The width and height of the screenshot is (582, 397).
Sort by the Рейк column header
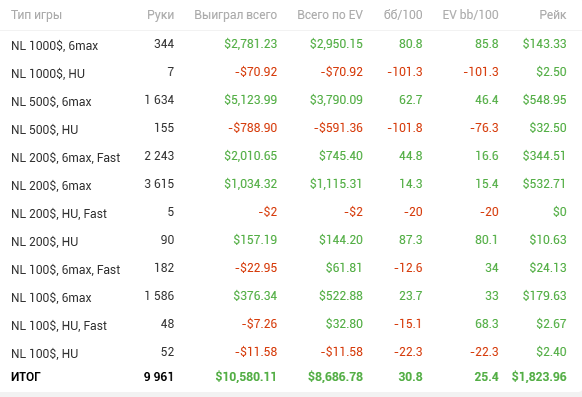coord(553,15)
